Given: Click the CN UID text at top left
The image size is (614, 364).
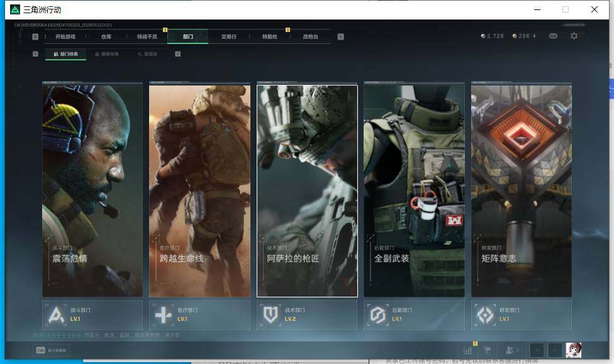Looking at the screenshot, I should [x=63, y=25].
